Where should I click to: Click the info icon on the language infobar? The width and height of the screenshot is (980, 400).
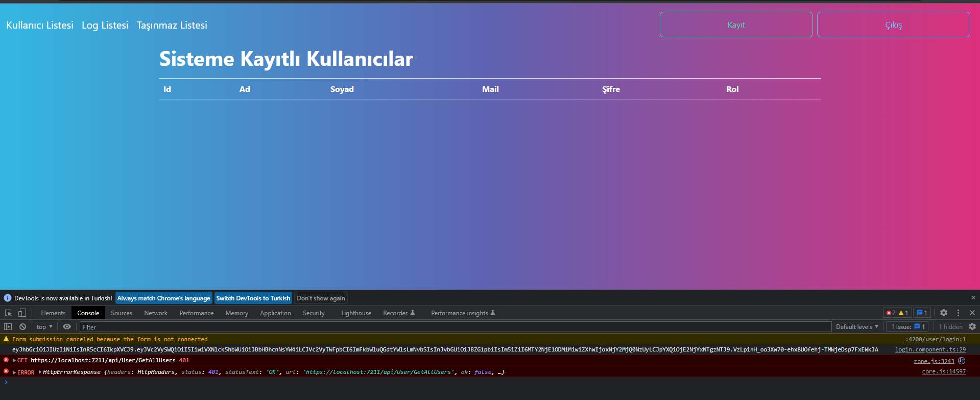[x=8, y=298]
